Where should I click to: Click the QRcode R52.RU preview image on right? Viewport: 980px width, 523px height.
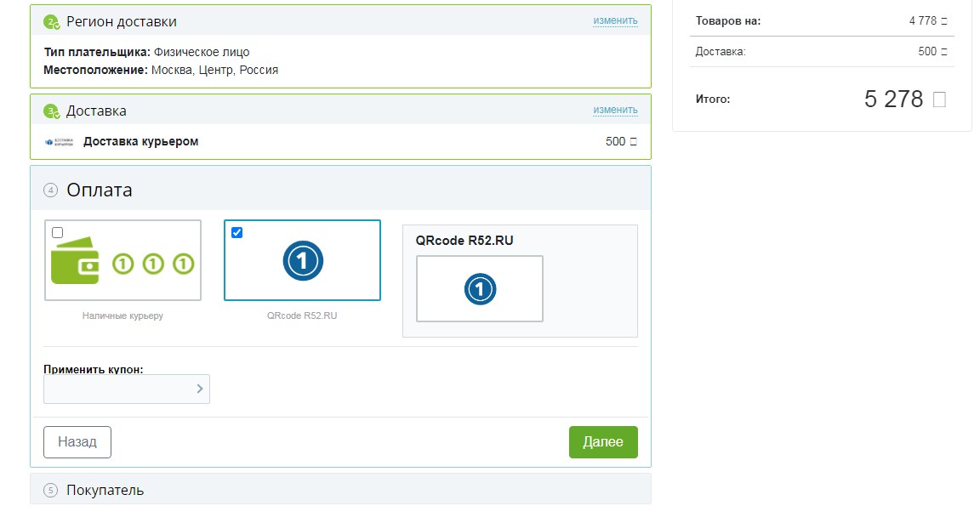[479, 289]
